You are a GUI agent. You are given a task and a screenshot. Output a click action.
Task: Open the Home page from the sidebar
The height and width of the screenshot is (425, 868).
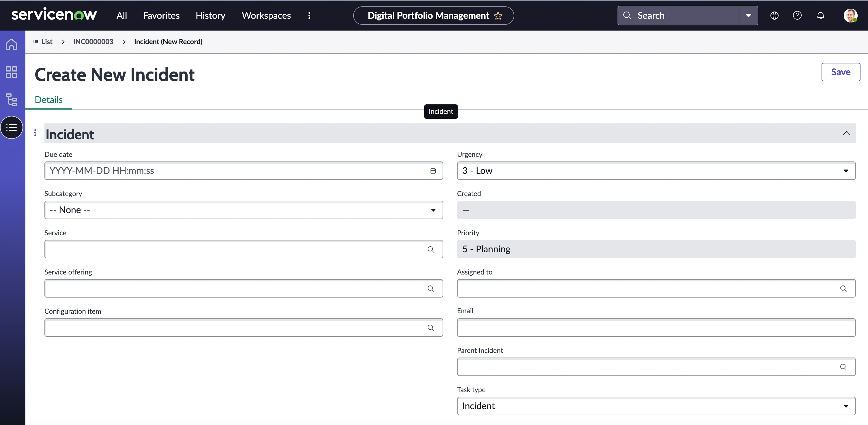tap(11, 44)
